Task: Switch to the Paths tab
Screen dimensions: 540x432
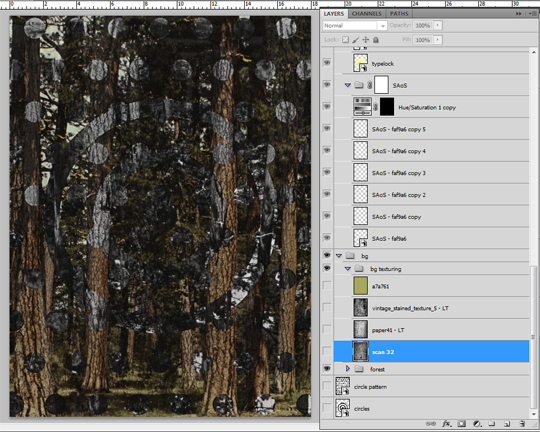Action: coord(399,14)
